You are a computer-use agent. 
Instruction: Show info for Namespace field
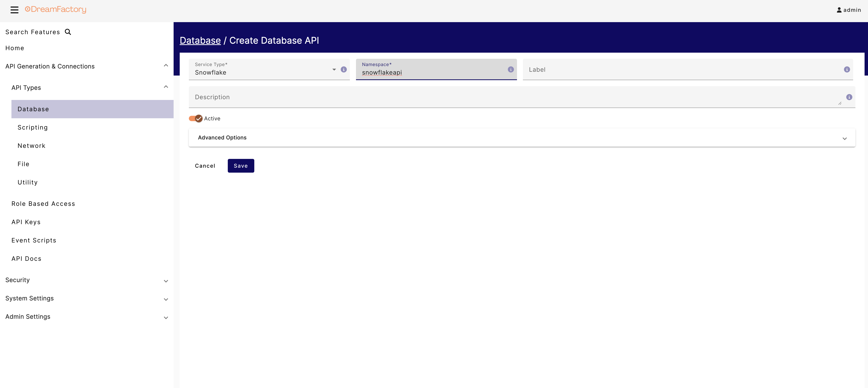(x=511, y=69)
